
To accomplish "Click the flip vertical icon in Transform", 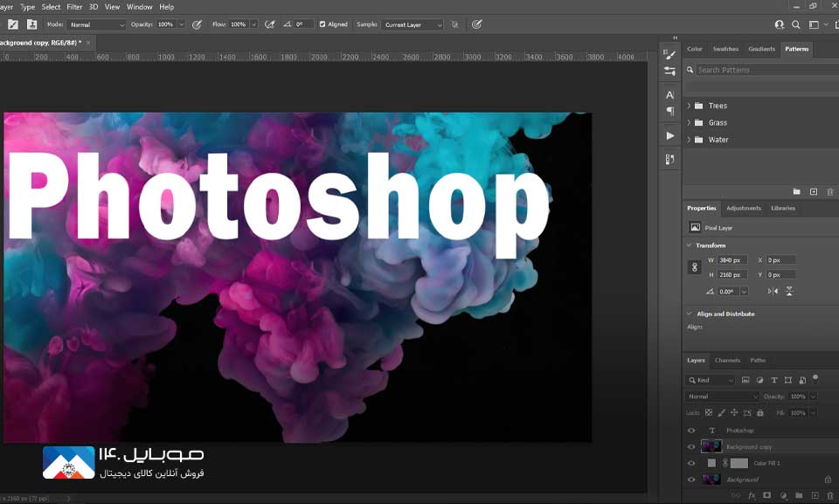I will 789,291.
